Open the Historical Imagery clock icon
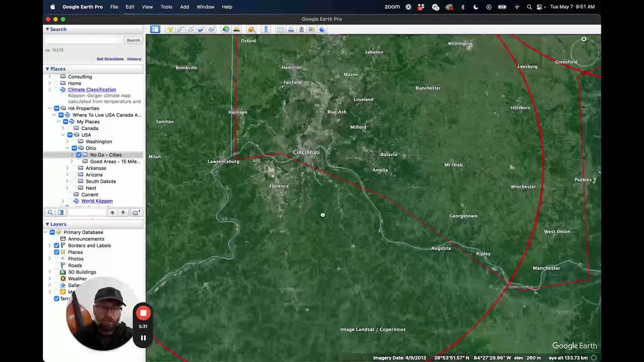This screenshot has height=362, width=644. 226,29
